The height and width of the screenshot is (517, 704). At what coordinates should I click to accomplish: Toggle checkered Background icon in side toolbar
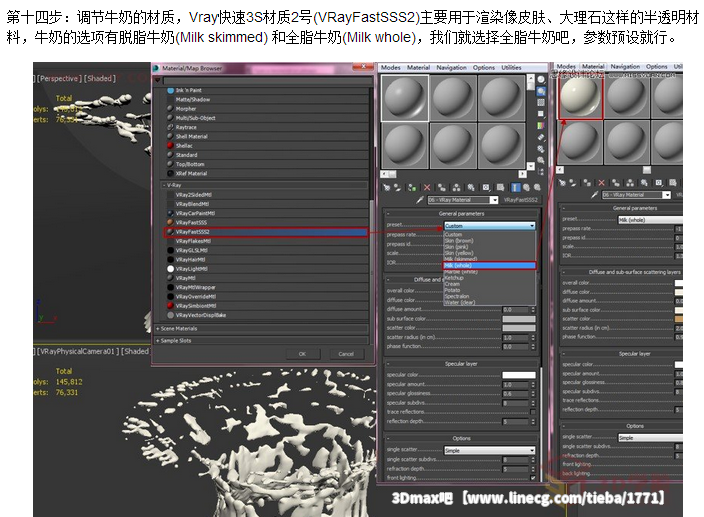tap(541, 103)
